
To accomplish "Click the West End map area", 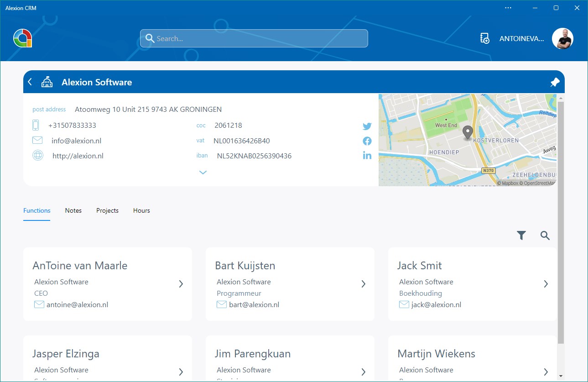I will tap(446, 125).
